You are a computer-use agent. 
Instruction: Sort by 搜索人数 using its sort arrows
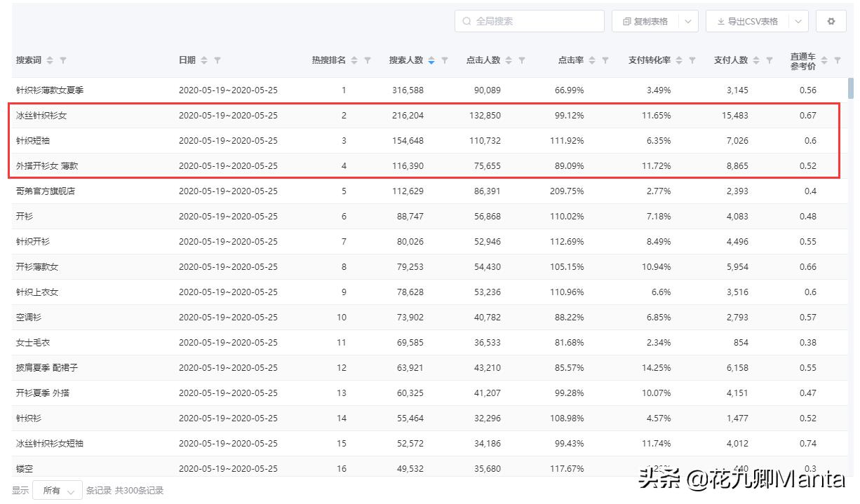click(x=431, y=60)
